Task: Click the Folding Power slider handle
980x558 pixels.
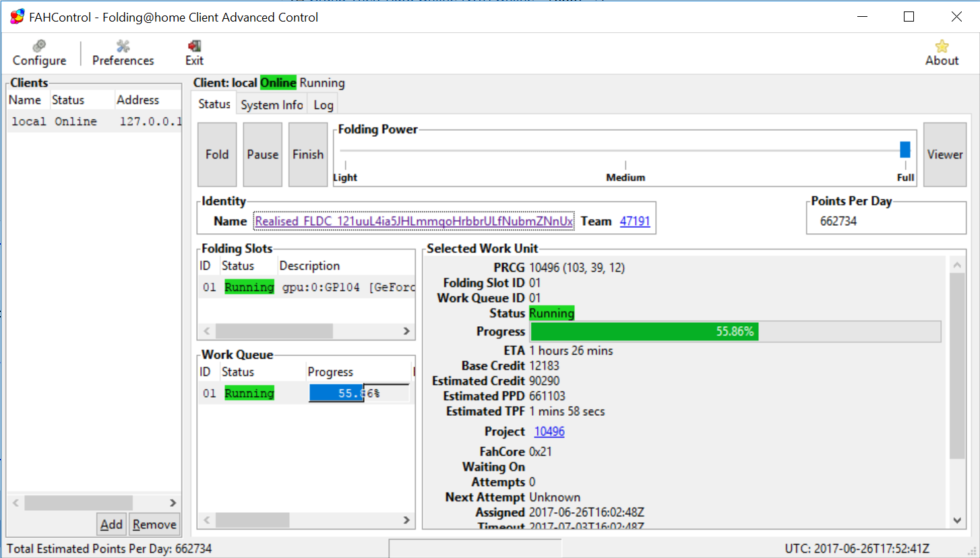Action: click(x=905, y=150)
